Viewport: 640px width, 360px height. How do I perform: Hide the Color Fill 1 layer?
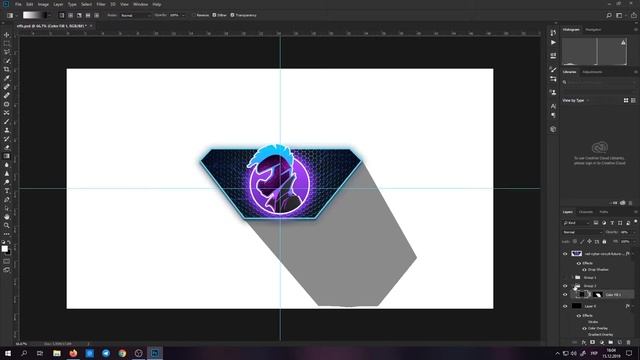coord(565,294)
